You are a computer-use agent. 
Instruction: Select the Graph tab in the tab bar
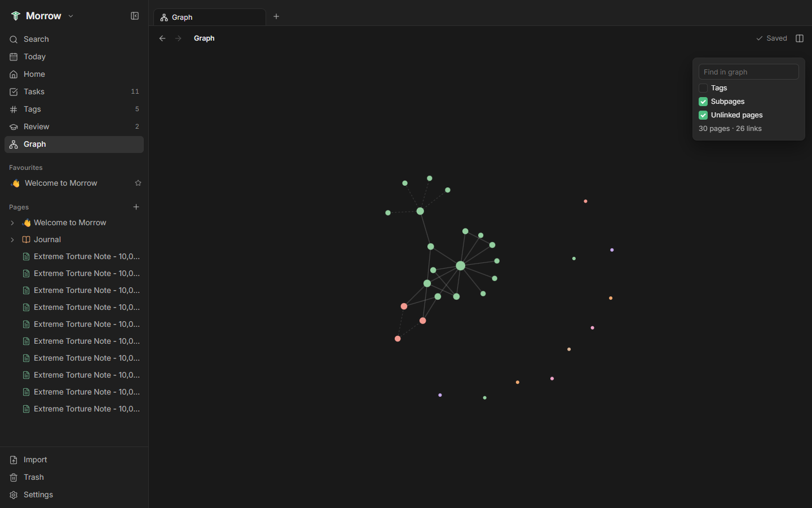[x=210, y=17]
